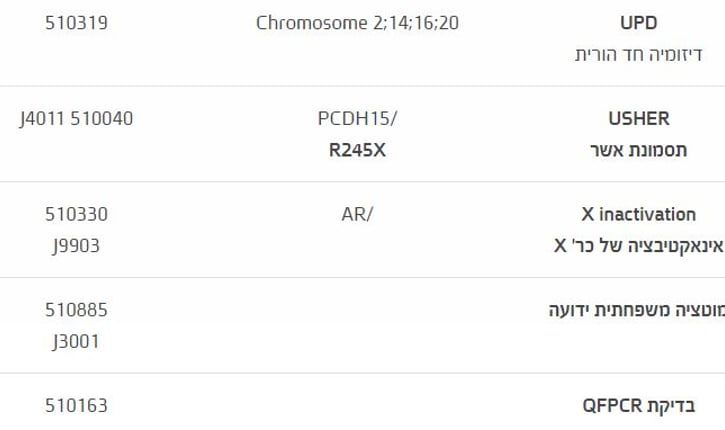Click the PCDH15/ gene text
This screenshot has height=430, width=725.
coord(357,119)
